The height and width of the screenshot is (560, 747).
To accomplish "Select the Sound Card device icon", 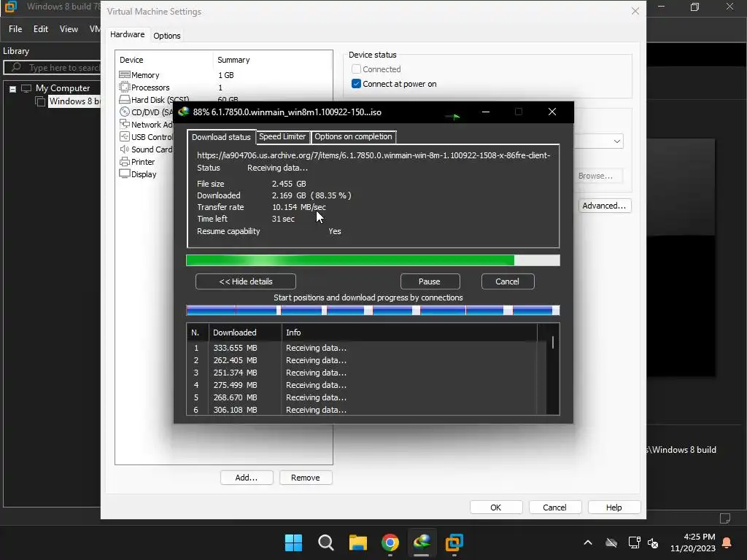I will 124,149.
